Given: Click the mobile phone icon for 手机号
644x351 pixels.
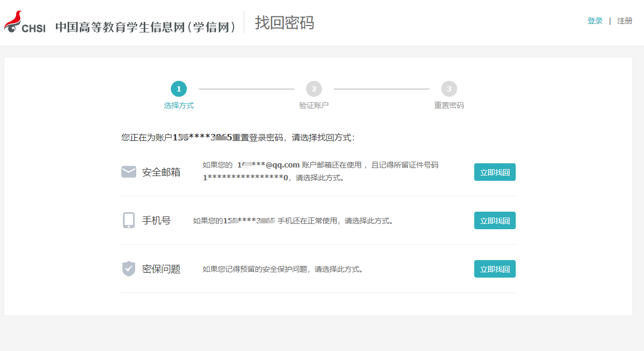Looking at the screenshot, I should coord(129,220).
